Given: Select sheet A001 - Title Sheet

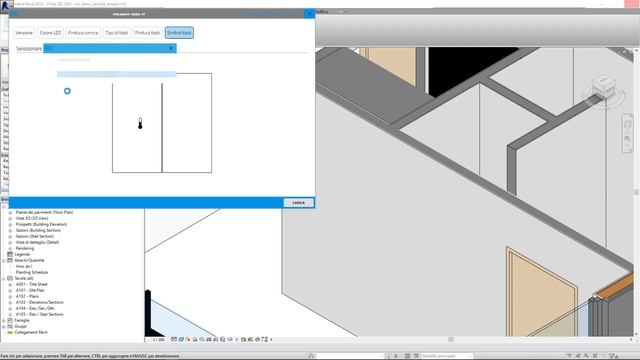Looking at the screenshot, I should [x=32, y=284].
